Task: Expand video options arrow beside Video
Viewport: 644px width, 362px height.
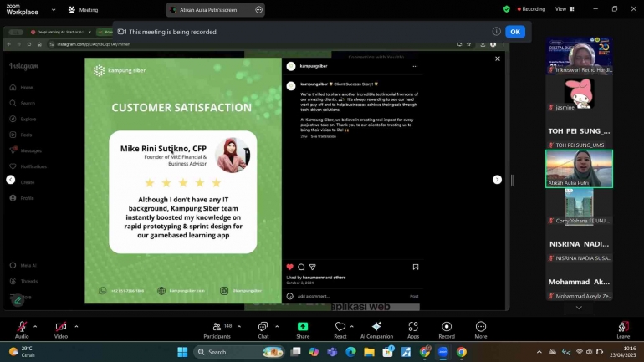Action: (x=76, y=327)
